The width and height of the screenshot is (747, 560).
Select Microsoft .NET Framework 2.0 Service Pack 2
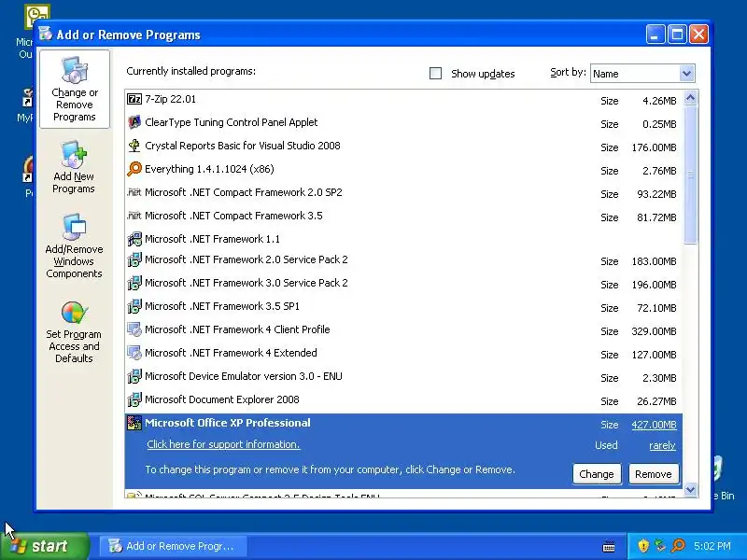click(403, 260)
